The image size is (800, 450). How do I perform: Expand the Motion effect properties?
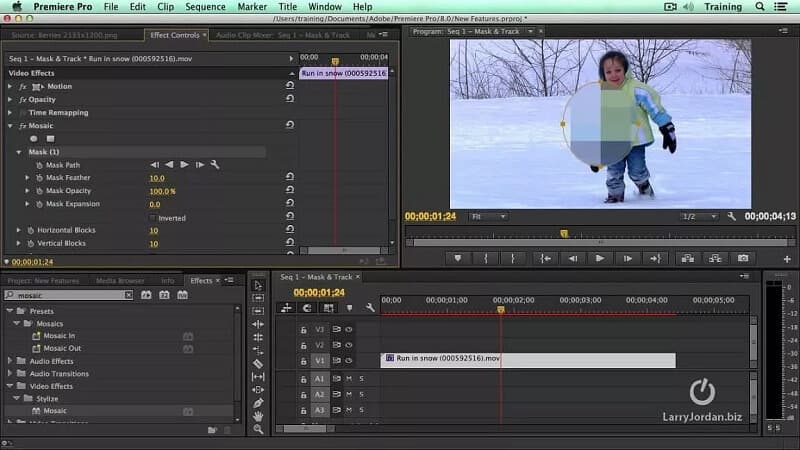point(10,86)
